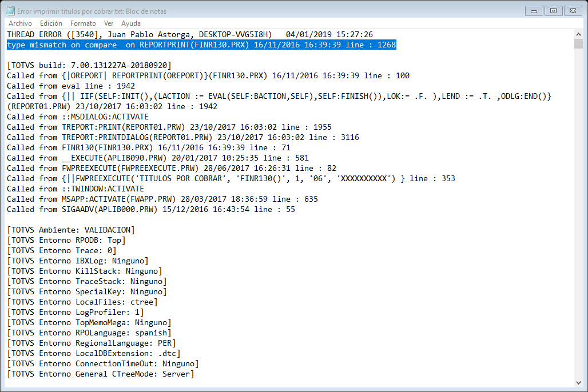Close the Bloc de notas window
Viewport: 588px width, 392px height.
(x=573, y=11)
